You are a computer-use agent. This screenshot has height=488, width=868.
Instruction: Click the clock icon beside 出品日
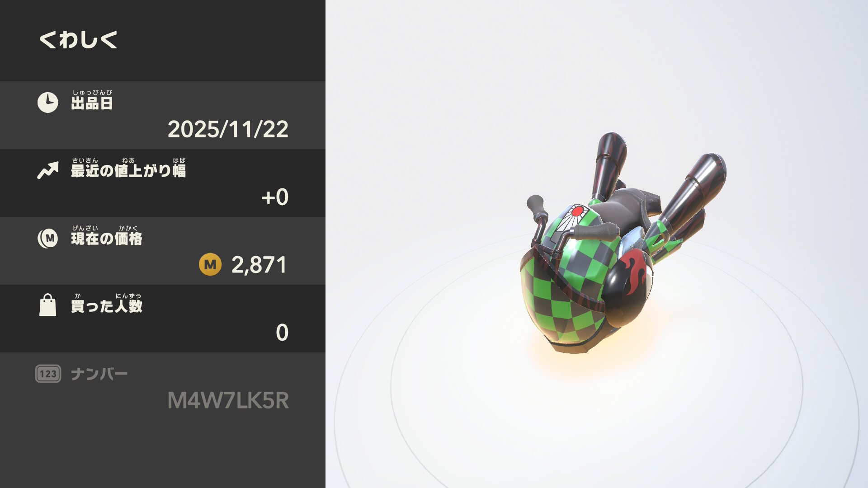(47, 103)
